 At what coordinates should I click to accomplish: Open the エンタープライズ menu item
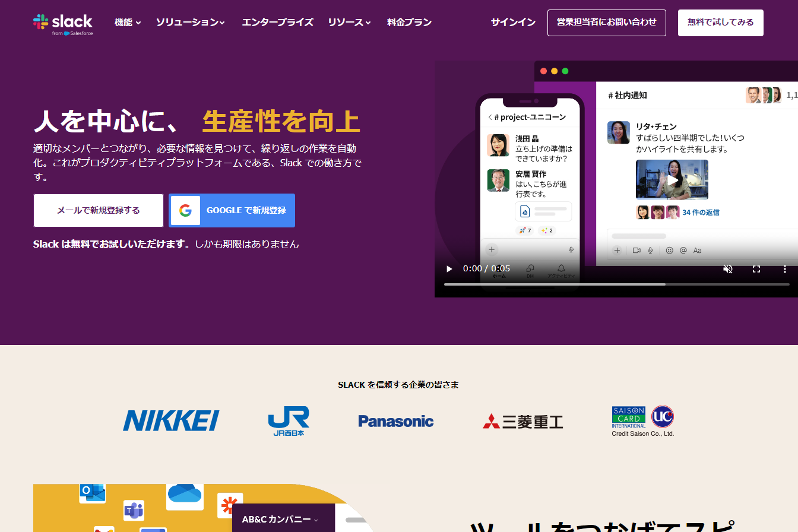click(x=277, y=23)
